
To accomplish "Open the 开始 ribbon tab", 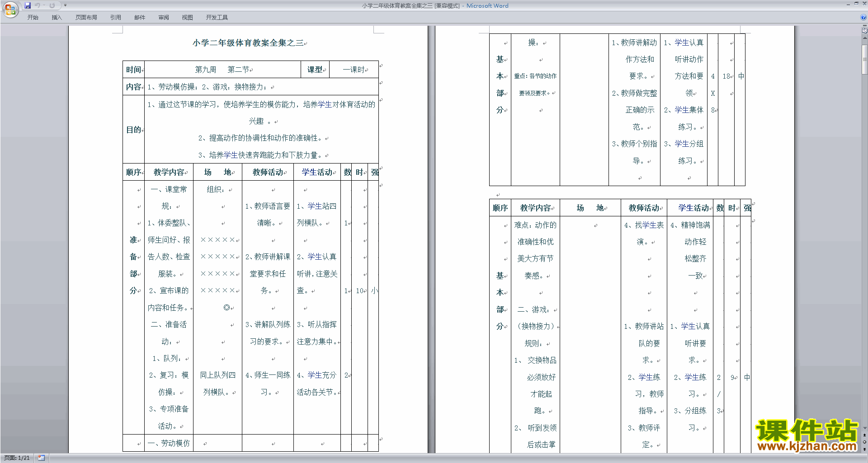I will coord(33,18).
